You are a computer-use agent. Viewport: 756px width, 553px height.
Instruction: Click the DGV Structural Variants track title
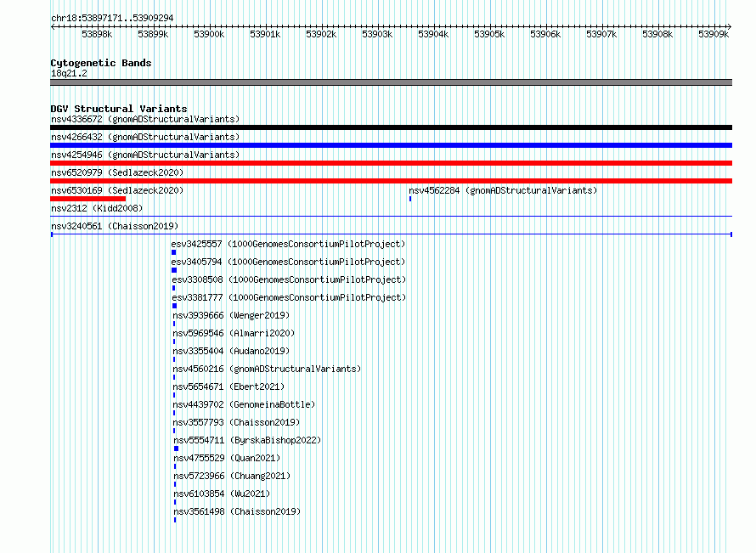coord(119,109)
